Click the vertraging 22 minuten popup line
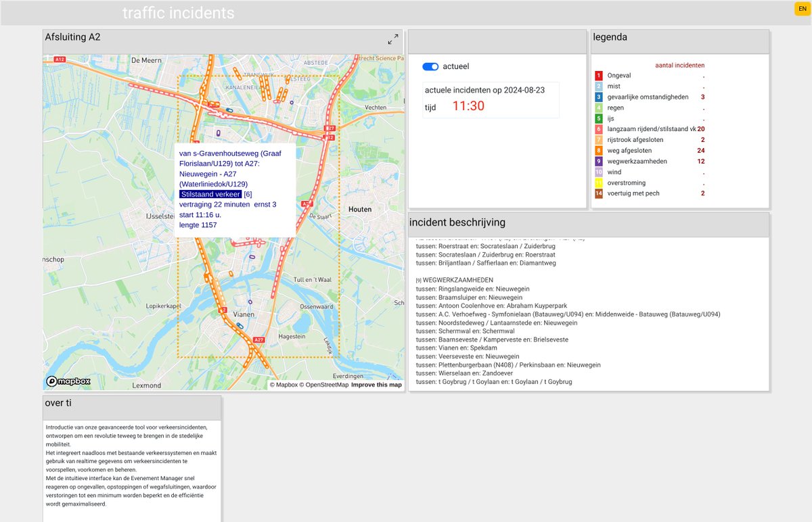Screen dimensions: 812x522 click(227, 204)
